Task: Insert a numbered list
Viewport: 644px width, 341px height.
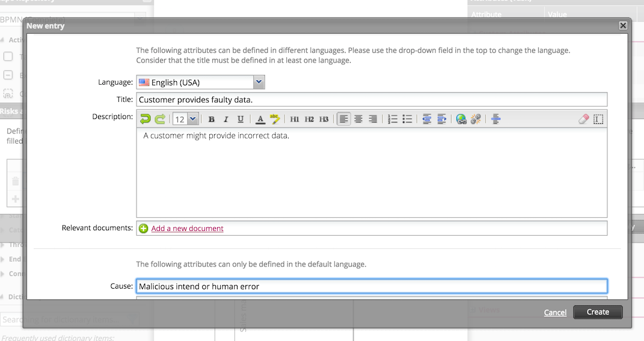Action: [393, 119]
